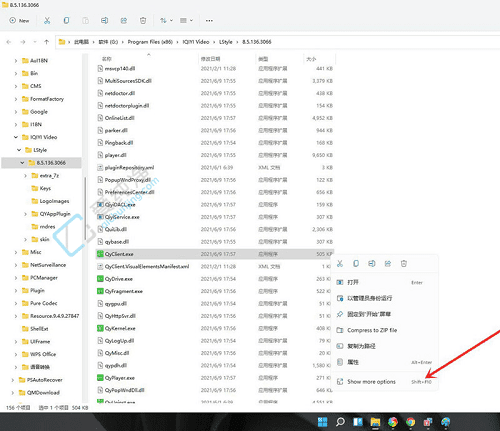Choose Show more options
Screen dimensions: 500x431
(x=384, y=382)
